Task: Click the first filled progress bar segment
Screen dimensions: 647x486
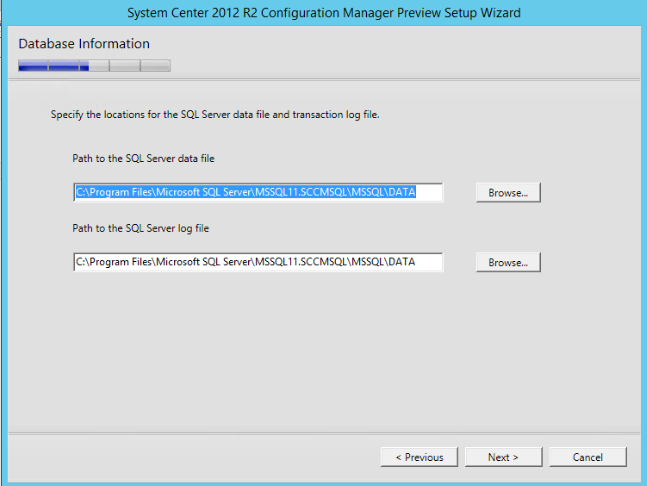Action: pyautogui.click(x=33, y=66)
